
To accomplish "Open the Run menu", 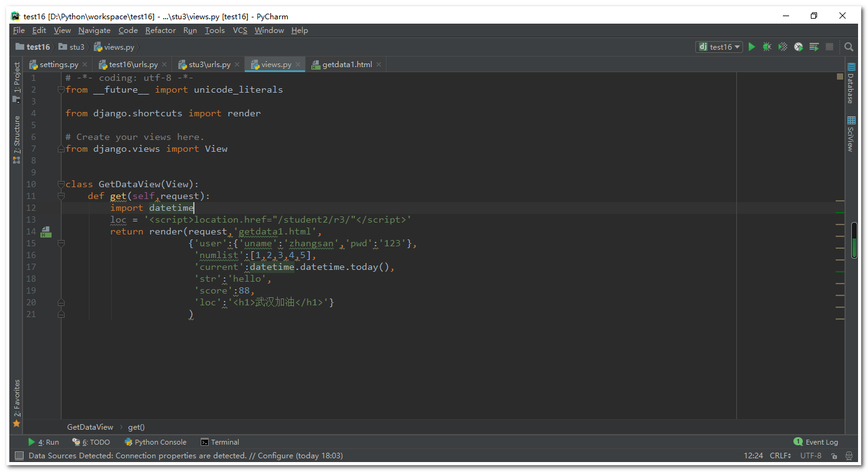I will pos(190,30).
